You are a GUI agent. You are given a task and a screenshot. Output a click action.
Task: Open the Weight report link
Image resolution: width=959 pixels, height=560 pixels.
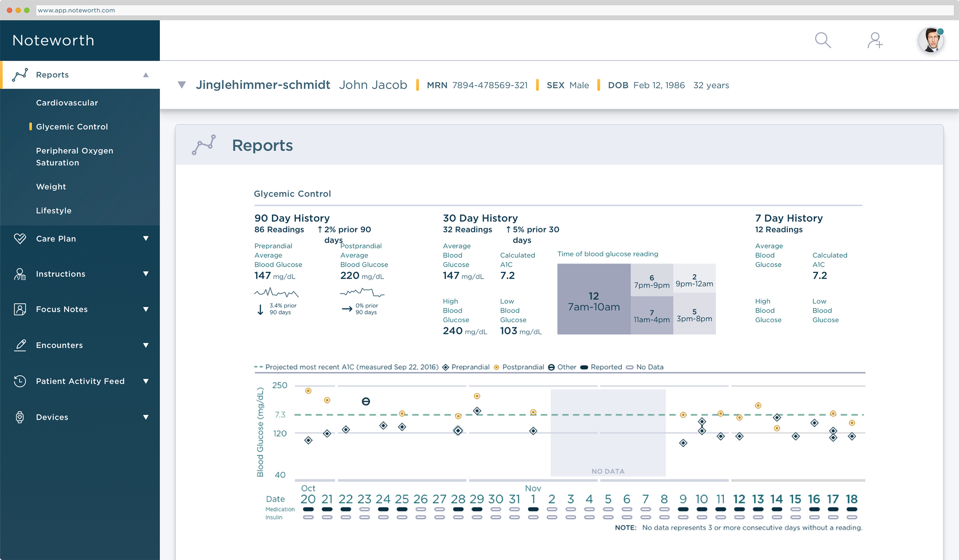tap(51, 187)
